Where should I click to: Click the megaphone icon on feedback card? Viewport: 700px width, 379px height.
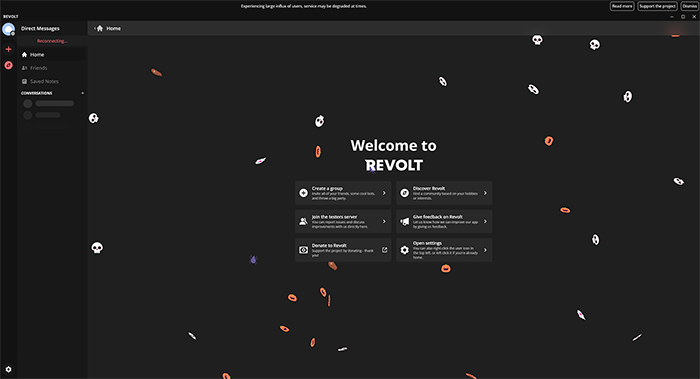[404, 221]
